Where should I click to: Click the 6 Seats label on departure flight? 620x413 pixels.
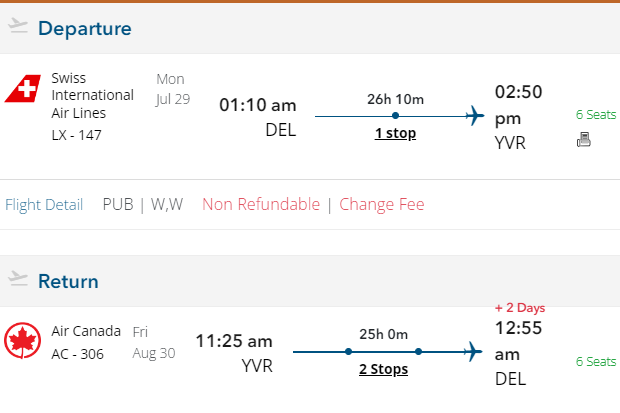coord(596,114)
